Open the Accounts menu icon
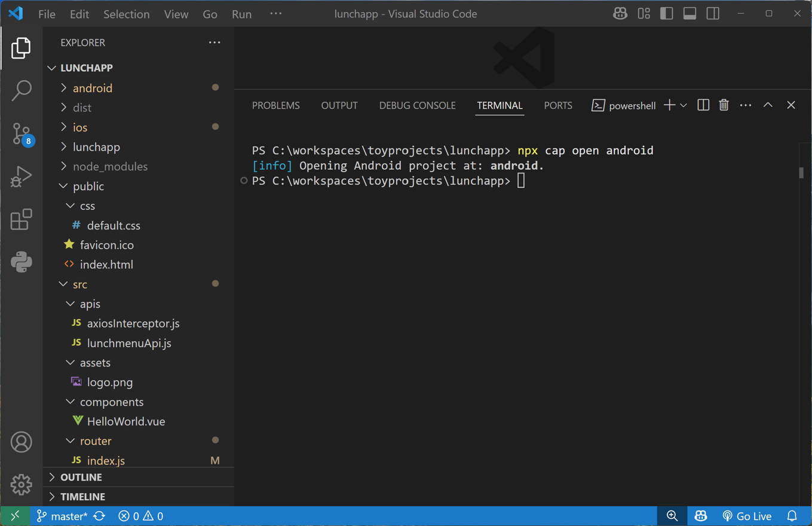 tap(21, 442)
